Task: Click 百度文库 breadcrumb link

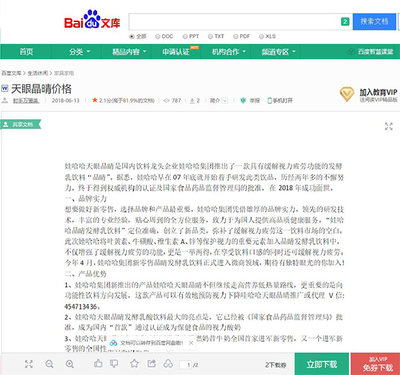Action: click(11, 73)
